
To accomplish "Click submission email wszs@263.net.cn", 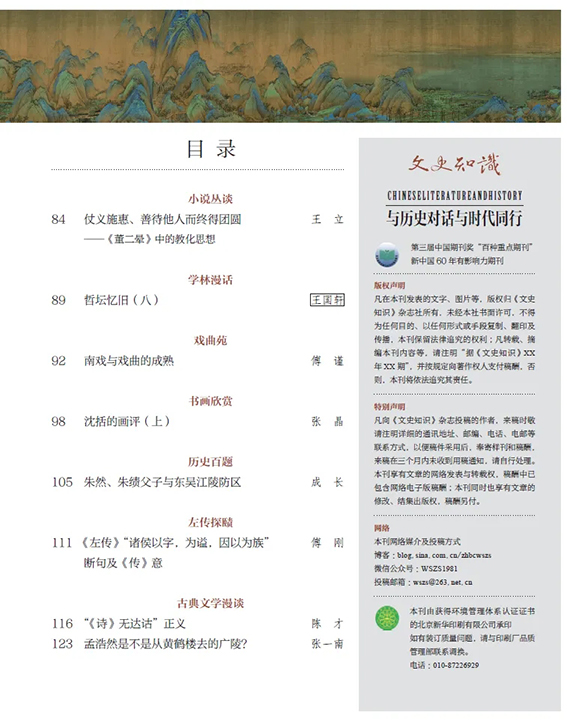I will (x=442, y=582).
